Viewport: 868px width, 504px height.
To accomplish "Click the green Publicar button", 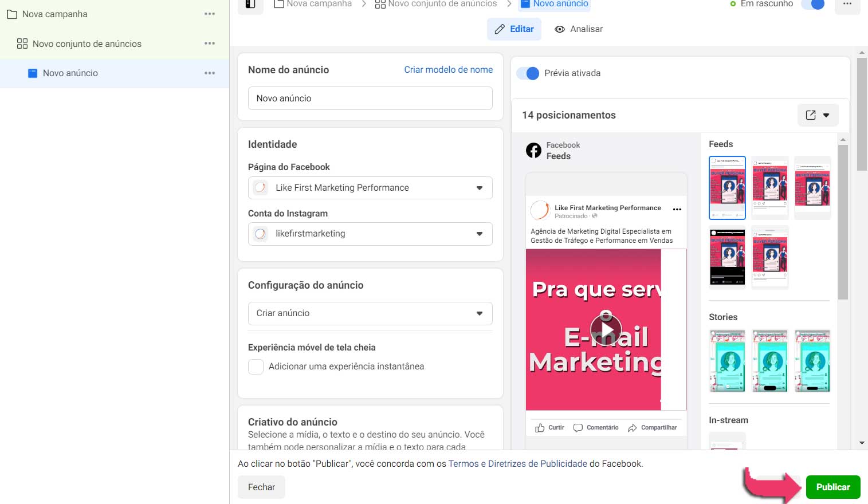I will (833, 487).
